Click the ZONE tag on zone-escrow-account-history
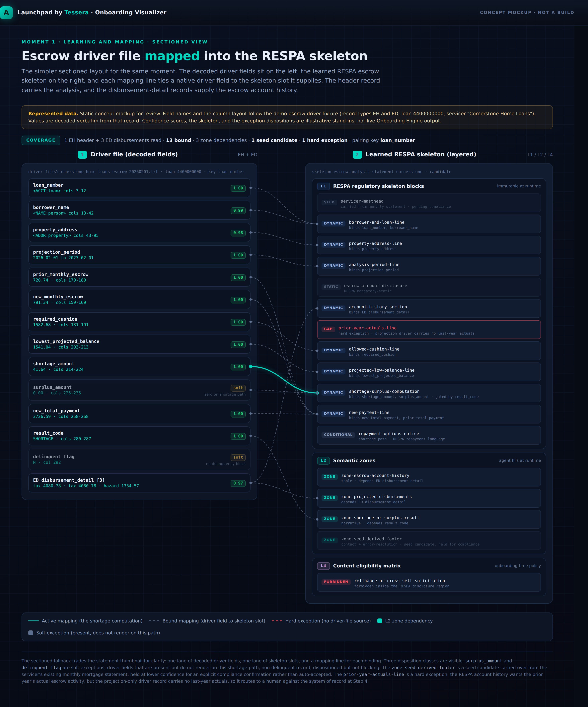The width and height of the screenshot is (588, 707). (x=329, y=477)
